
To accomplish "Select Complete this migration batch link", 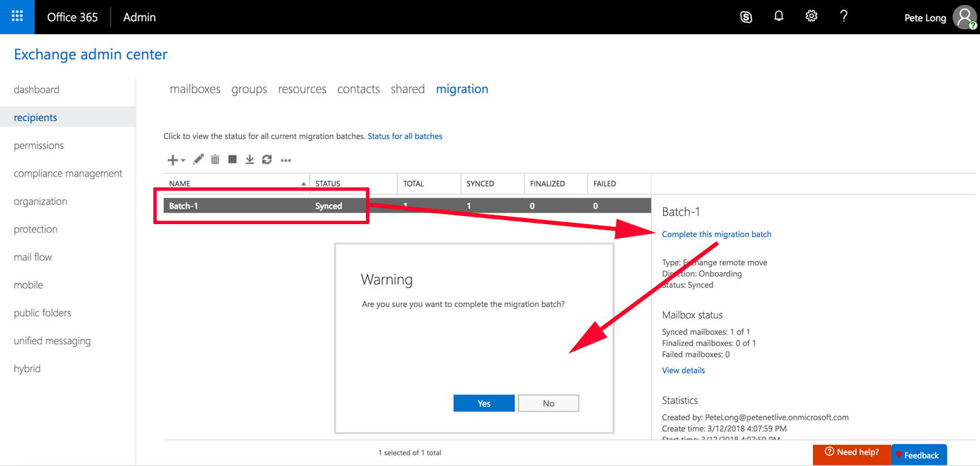I will pos(716,234).
